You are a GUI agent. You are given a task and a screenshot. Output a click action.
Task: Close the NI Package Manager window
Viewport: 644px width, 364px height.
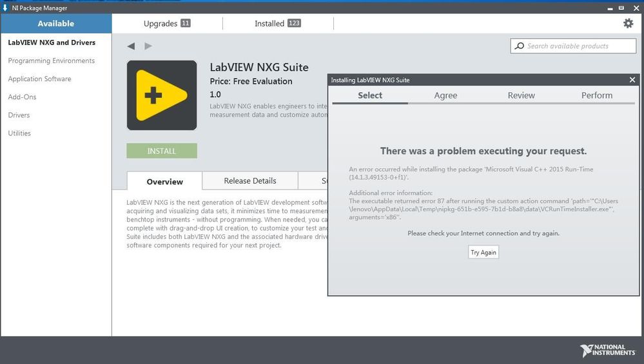pyautogui.click(x=636, y=8)
